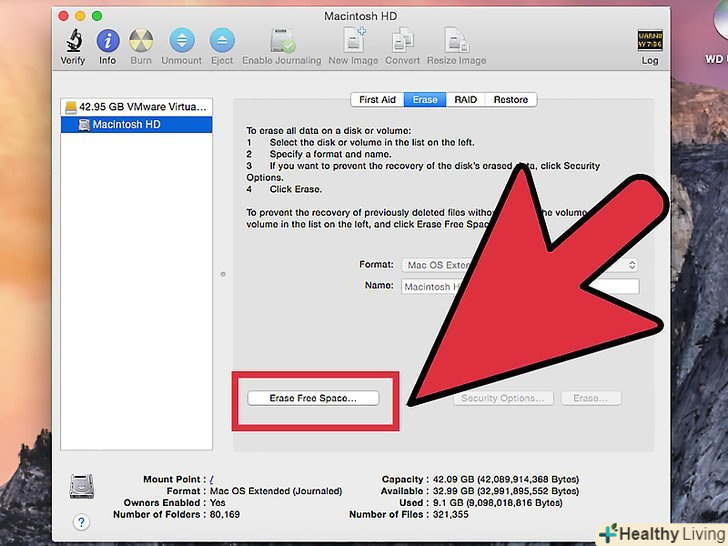Click the Capacity 42.09 GB value
The width and height of the screenshot is (728, 546).
tap(506, 480)
